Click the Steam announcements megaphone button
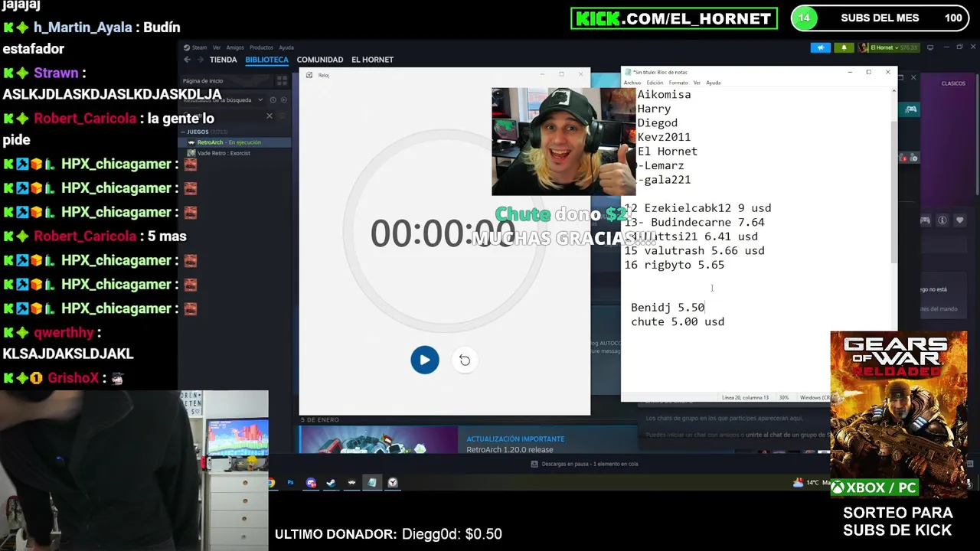This screenshot has width=980, height=551. (x=820, y=47)
